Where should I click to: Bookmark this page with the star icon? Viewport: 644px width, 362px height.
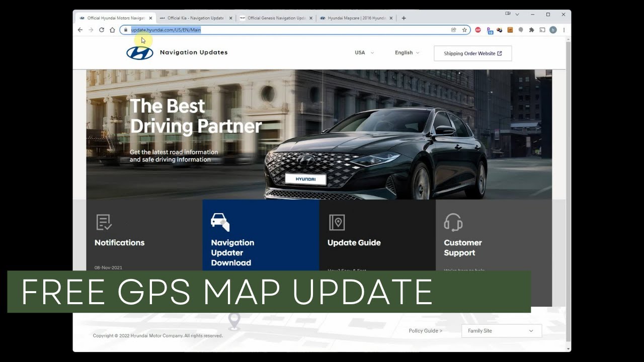(464, 30)
